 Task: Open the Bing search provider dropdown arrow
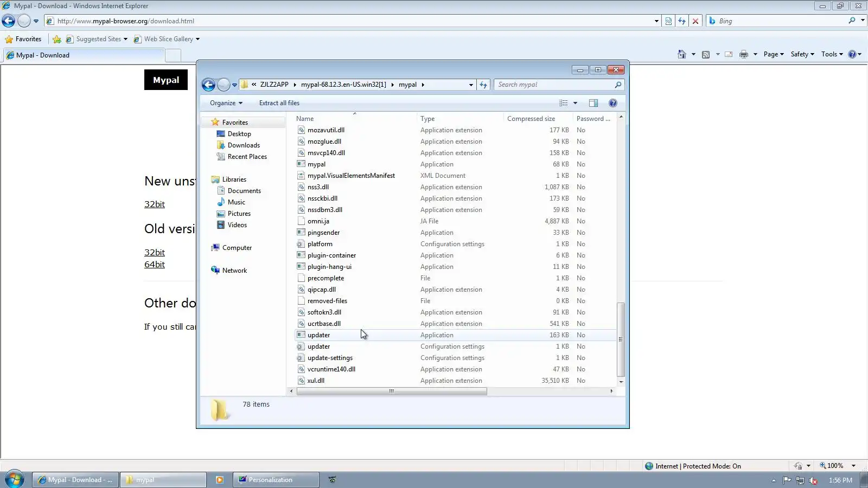point(863,21)
